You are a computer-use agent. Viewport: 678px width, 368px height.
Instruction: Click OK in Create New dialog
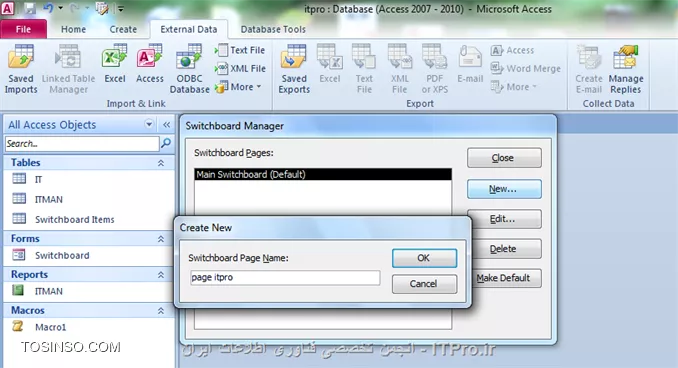(424, 258)
